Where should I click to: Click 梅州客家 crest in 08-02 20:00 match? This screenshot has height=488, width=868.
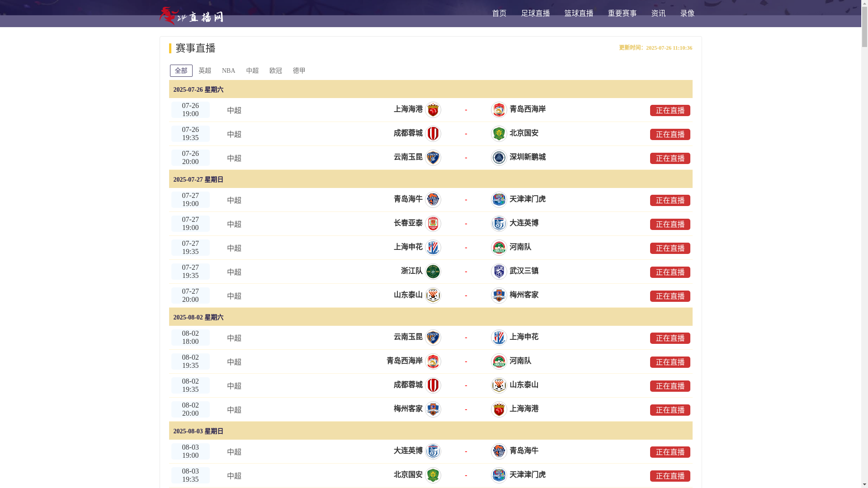(x=433, y=409)
